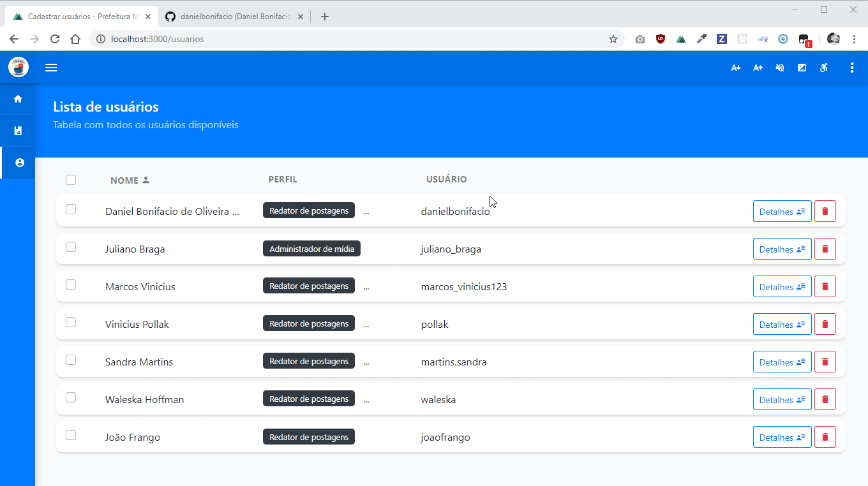Open Chrome's three-dot browser menu

click(854, 39)
